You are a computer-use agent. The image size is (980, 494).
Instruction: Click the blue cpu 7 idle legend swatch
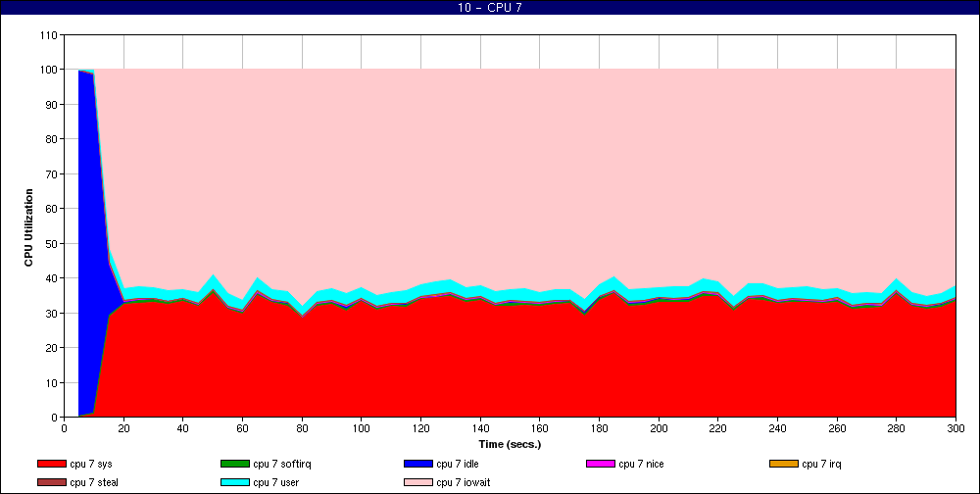[418, 464]
